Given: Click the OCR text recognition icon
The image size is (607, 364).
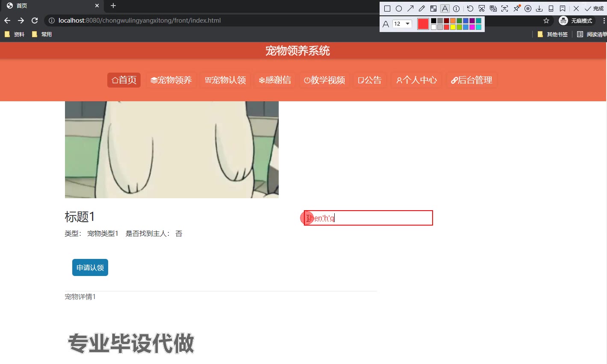Looking at the screenshot, I should (505, 9).
